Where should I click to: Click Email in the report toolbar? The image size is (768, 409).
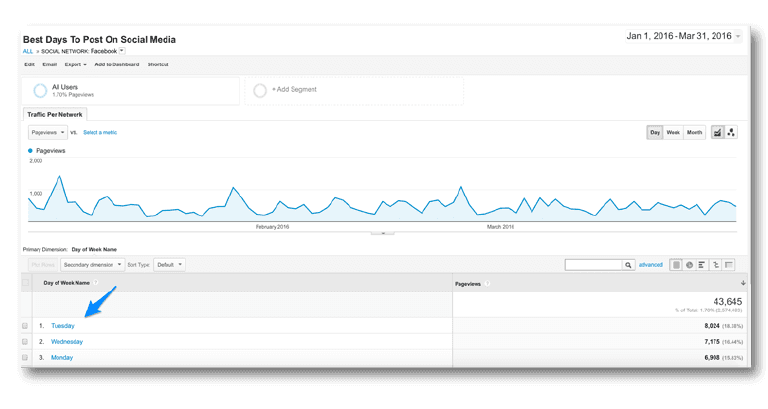tap(49, 64)
